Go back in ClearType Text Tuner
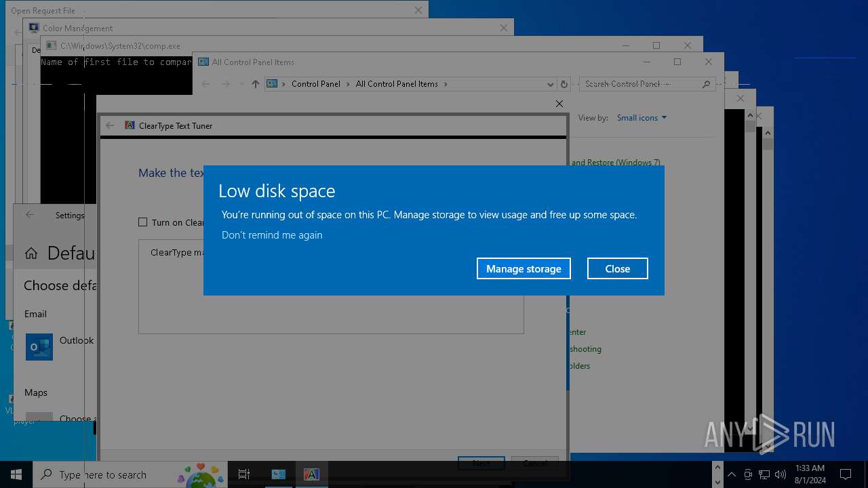The height and width of the screenshot is (488, 868). pos(110,125)
